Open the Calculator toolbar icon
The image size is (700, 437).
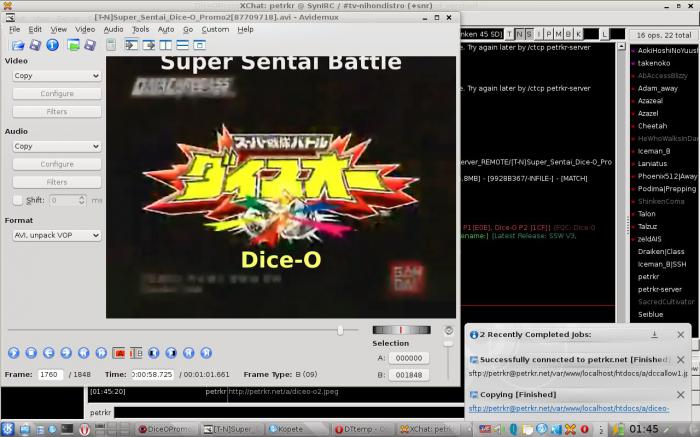tap(111, 45)
